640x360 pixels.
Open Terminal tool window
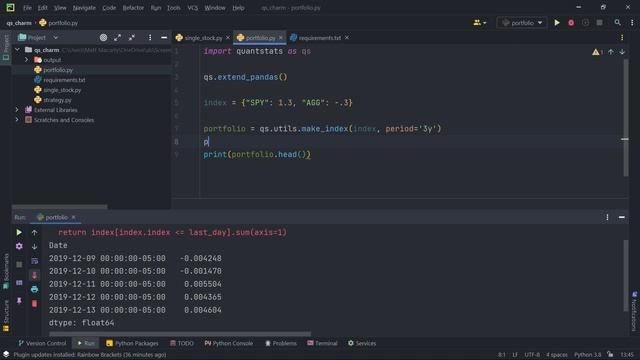[322, 343]
